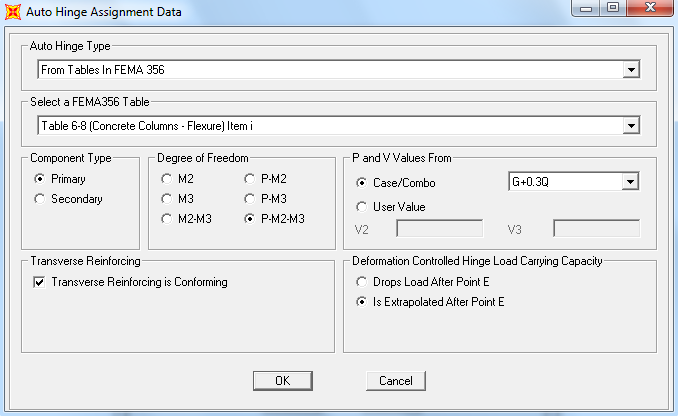Viewport: 678px width, 416px height.
Task: Open the G+0.3Q case/combo dropdown
Action: click(630, 182)
